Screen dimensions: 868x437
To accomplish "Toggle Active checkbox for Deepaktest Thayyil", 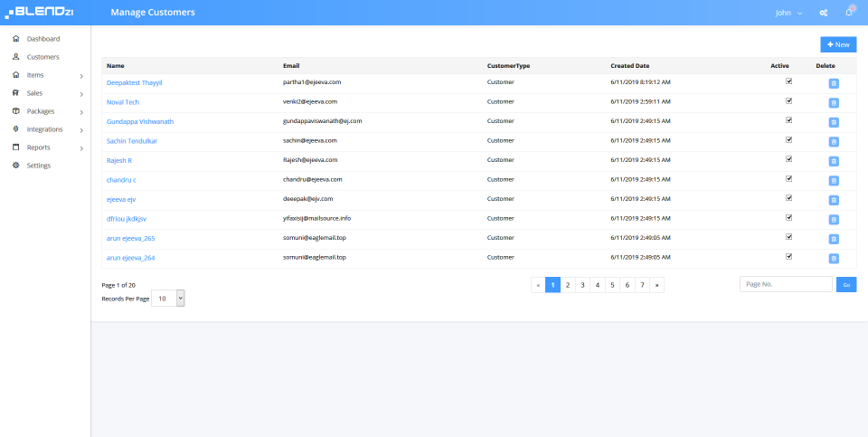I will [788, 81].
